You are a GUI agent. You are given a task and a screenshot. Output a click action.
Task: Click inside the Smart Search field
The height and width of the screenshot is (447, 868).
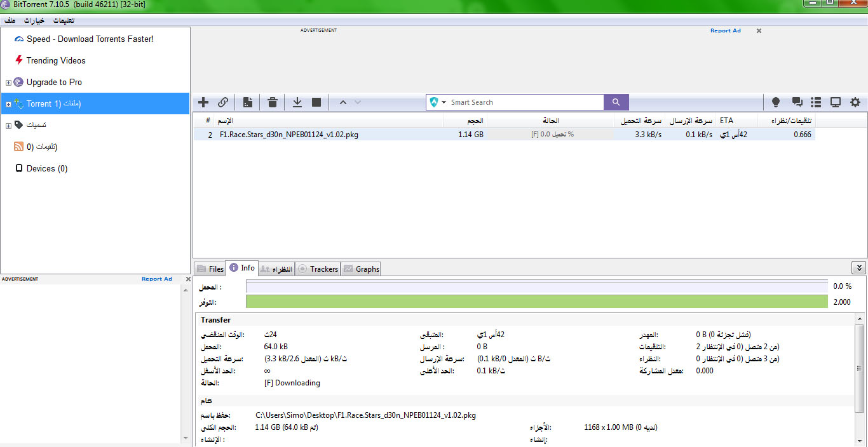tap(524, 102)
